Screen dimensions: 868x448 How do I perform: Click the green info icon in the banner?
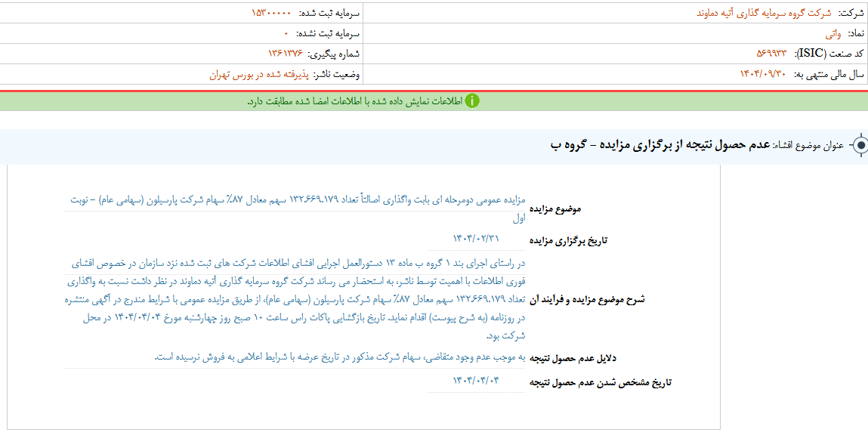472,101
